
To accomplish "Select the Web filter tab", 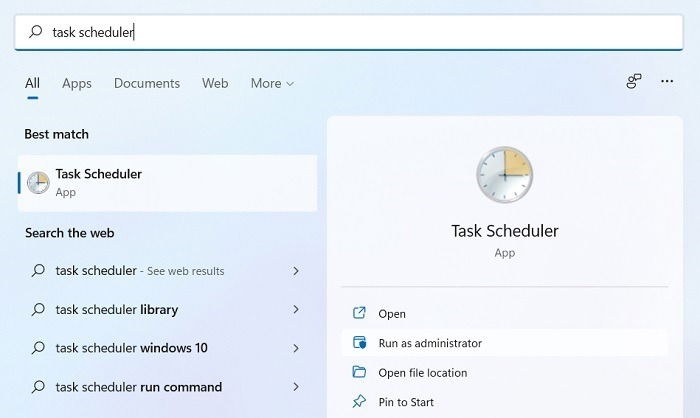I will (215, 84).
